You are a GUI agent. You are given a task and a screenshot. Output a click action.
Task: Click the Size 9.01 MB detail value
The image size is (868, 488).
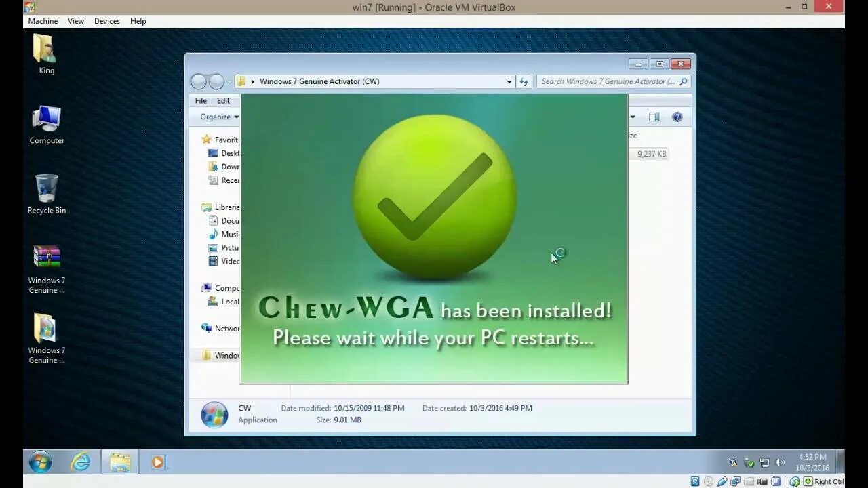click(348, 420)
